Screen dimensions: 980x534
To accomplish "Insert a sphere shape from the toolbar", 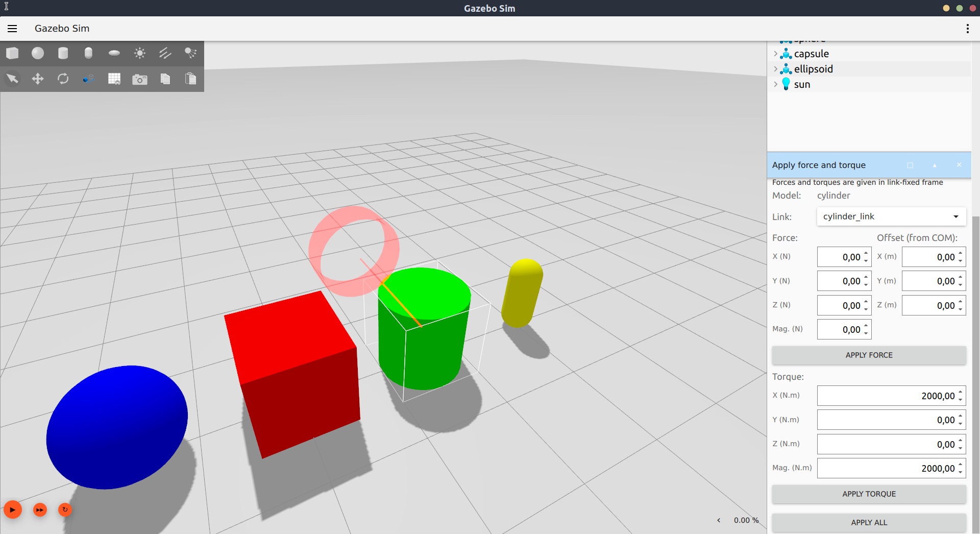I will pos(38,53).
